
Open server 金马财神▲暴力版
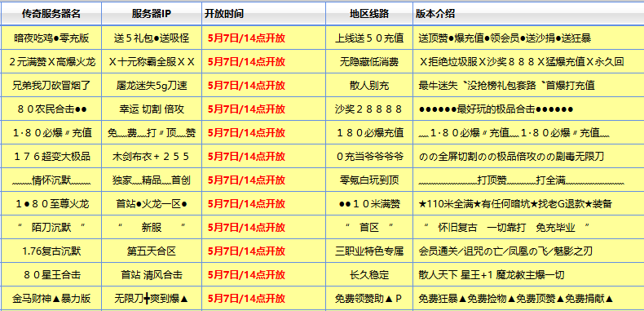coord(51,298)
